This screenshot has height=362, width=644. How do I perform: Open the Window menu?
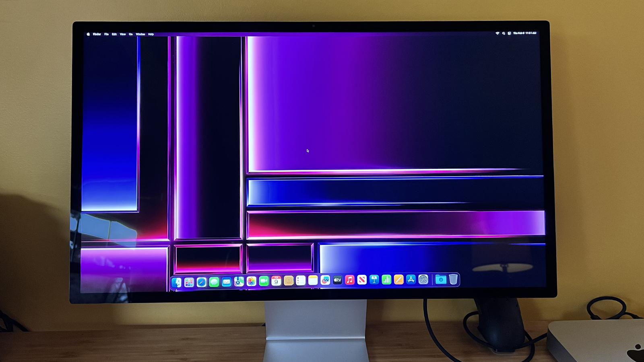pos(140,34)
